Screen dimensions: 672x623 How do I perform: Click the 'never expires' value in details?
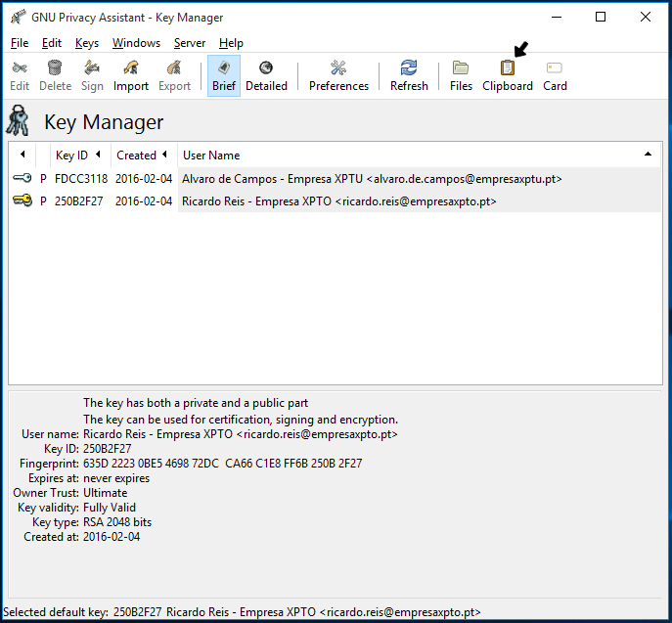point(116,478)
